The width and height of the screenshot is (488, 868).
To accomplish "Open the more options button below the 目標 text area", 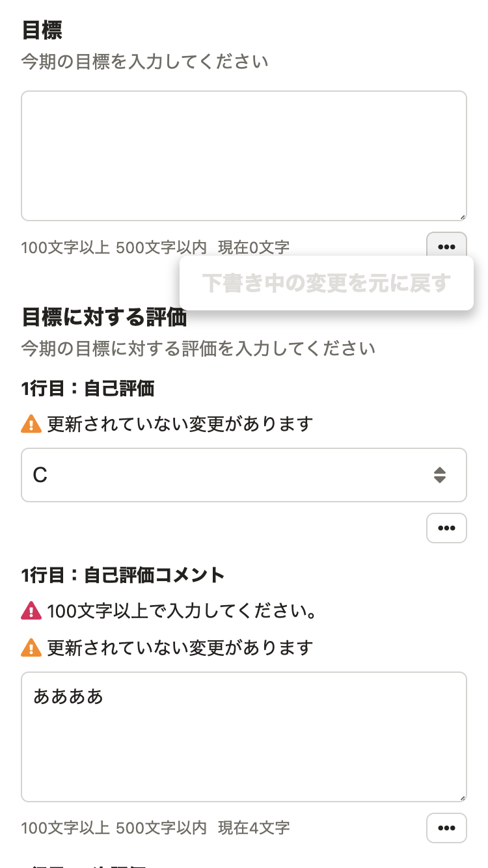I will point(446,247).
